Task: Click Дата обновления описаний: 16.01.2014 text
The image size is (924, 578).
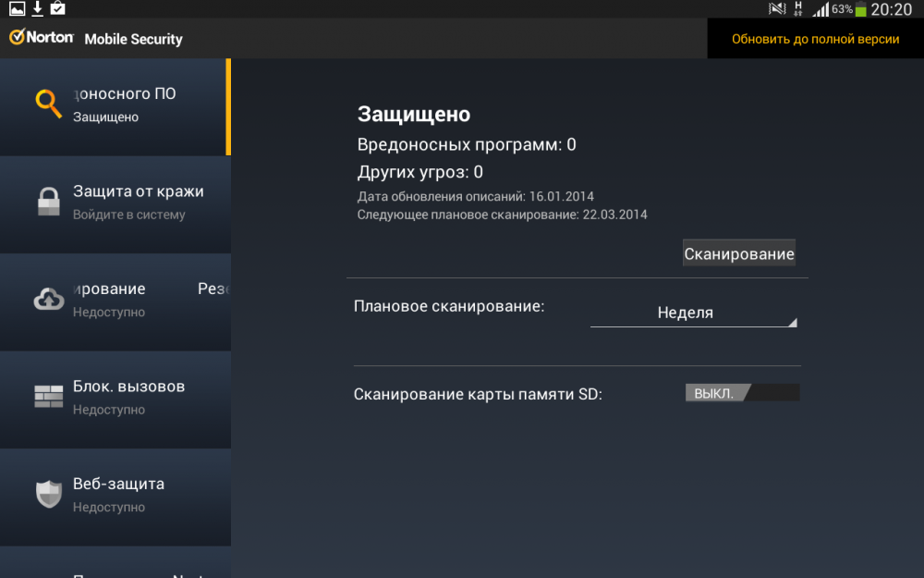Action: click(x=476, y=196)
